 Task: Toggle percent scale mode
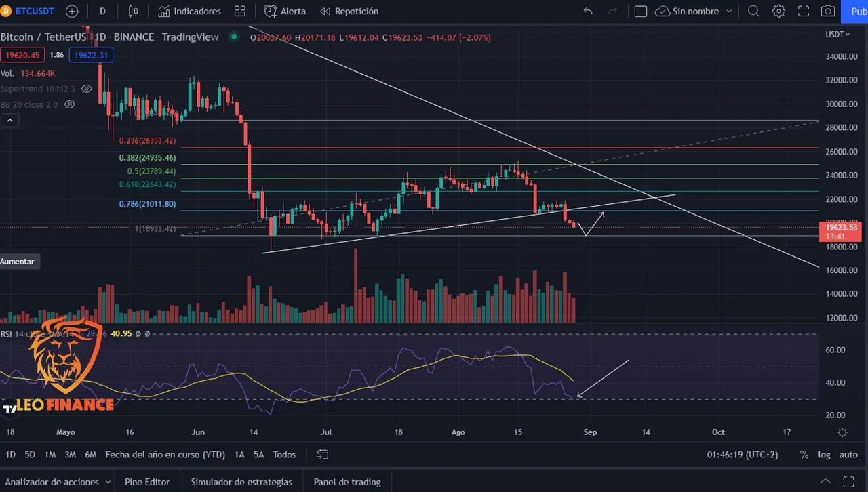[804, 455]
